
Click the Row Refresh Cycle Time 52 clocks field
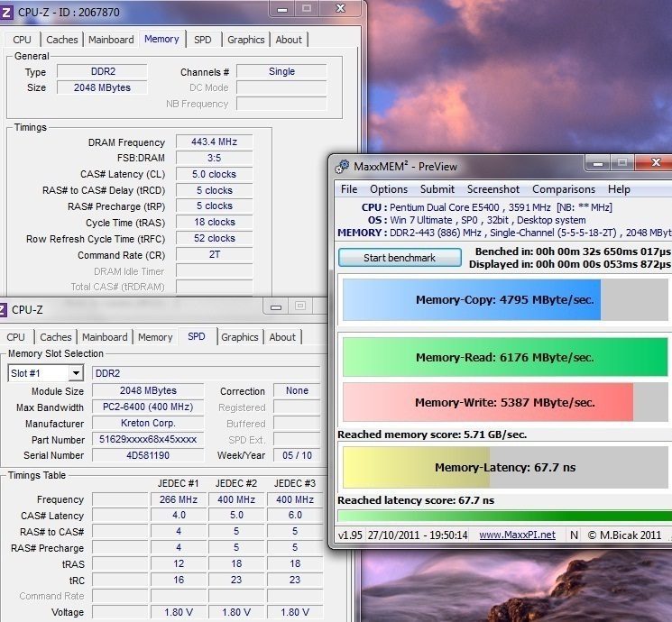[215, 238]
